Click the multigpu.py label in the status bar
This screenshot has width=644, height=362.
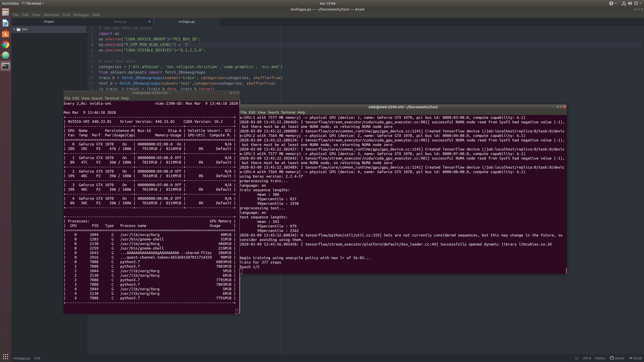(22, 358)
